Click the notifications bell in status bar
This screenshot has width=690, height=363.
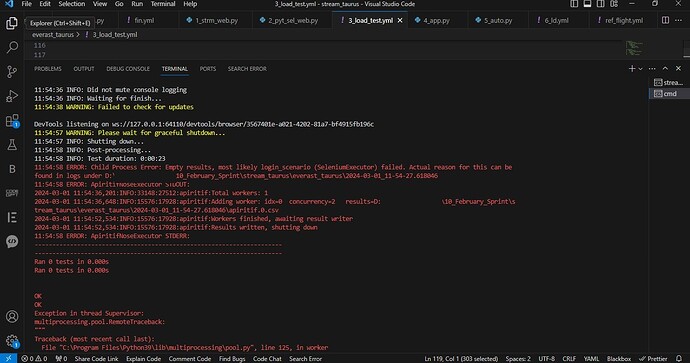click(679, 359)
